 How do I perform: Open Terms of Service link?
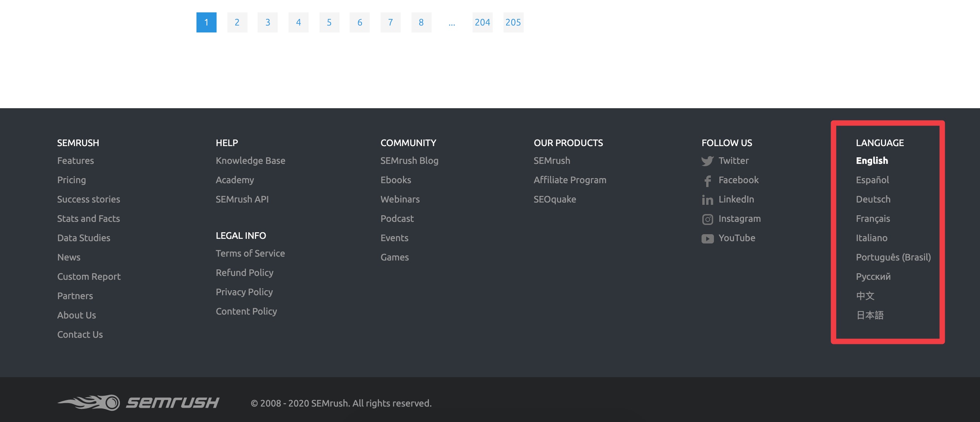[x=250, y=254]
